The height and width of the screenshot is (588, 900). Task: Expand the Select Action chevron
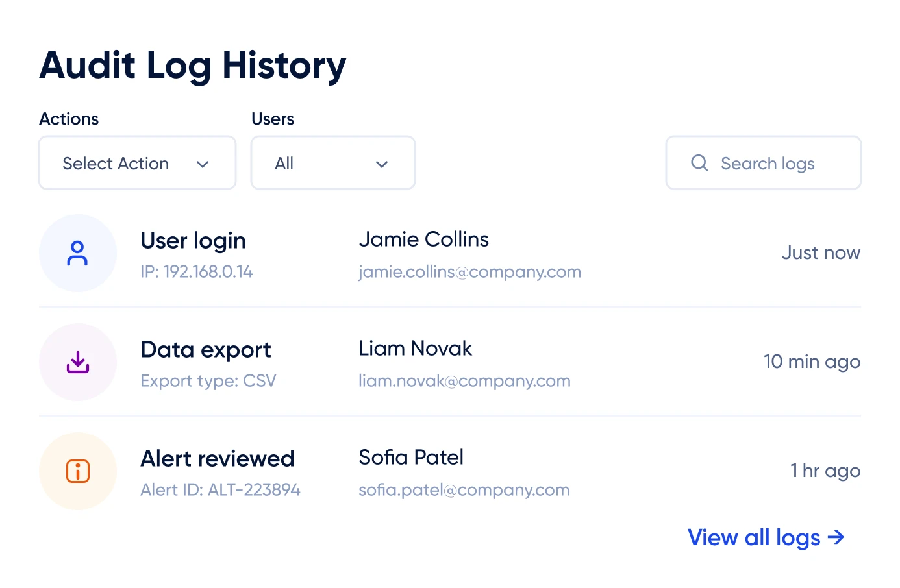(x=203, y=164)
